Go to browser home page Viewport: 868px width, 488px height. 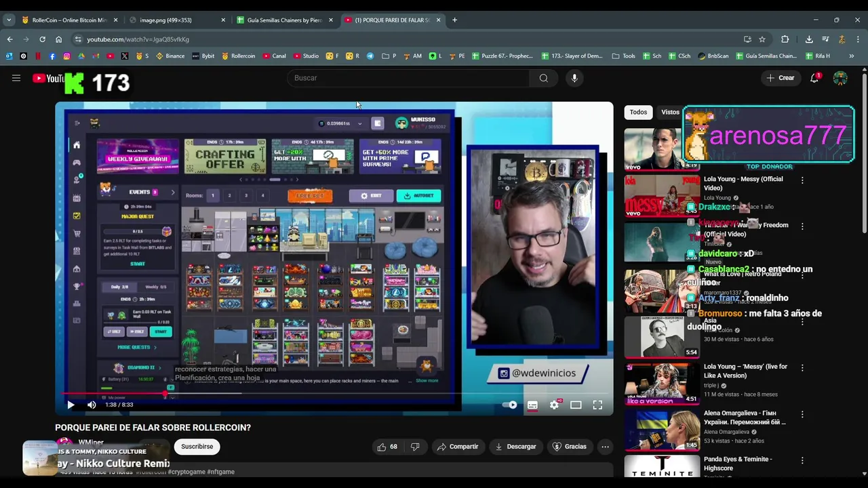point(58,39)
